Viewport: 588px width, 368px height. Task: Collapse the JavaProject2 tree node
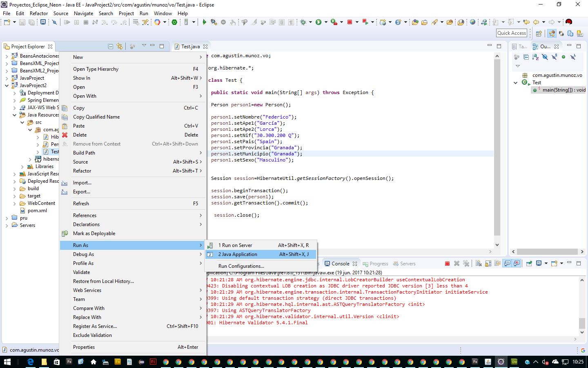7,85
